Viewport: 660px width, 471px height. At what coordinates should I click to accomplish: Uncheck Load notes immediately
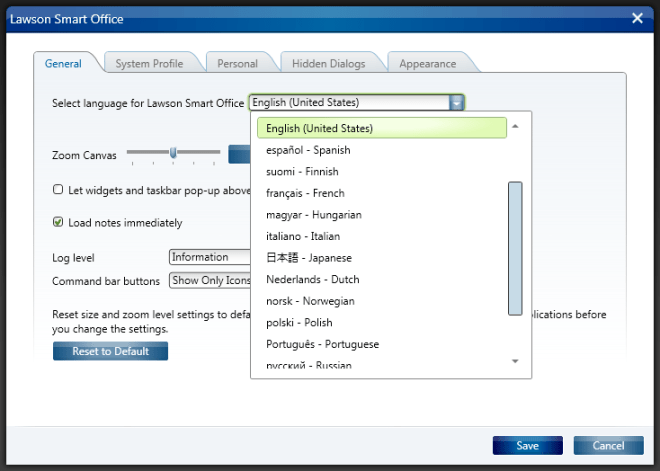[x=58, y=223]
